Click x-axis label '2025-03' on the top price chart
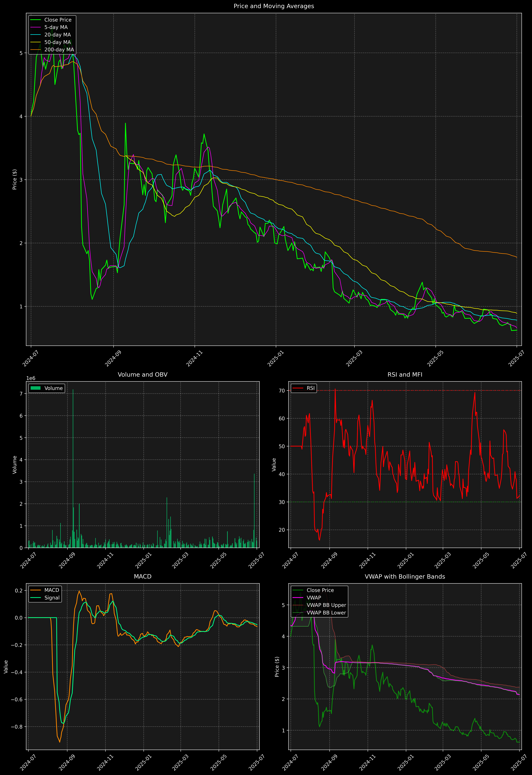The width and height of the screenshot is (532, 775). [x=354, y=358]
